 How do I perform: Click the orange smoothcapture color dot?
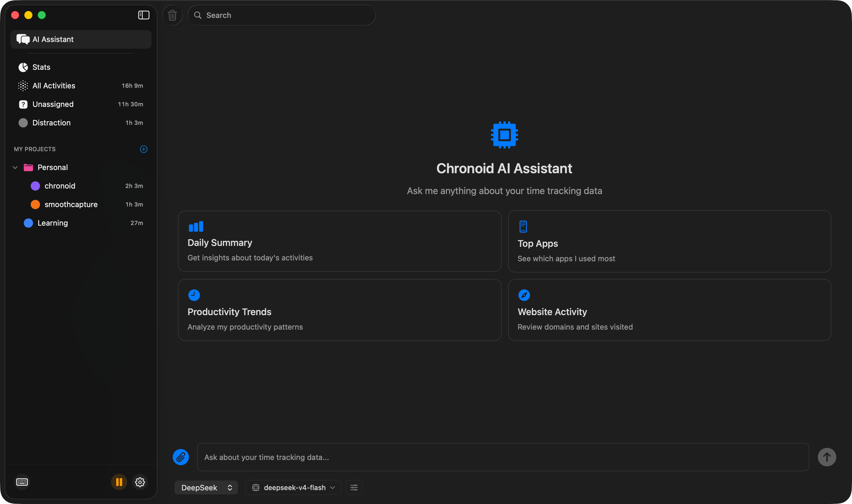35,204
